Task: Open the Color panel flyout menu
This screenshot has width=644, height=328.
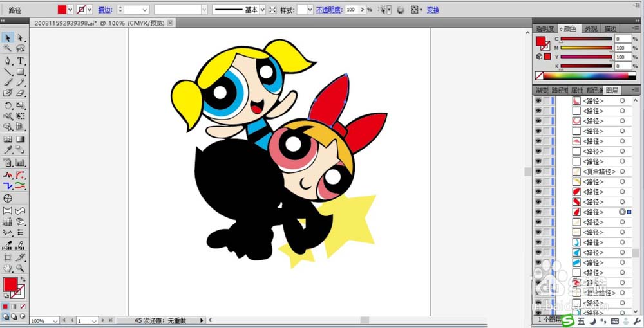Action: (x=636, y=29)
